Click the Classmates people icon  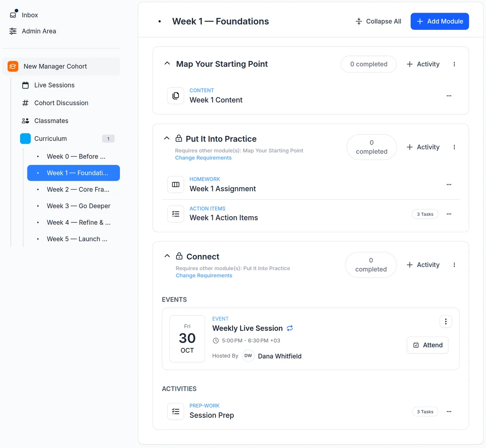pos(26,121)
